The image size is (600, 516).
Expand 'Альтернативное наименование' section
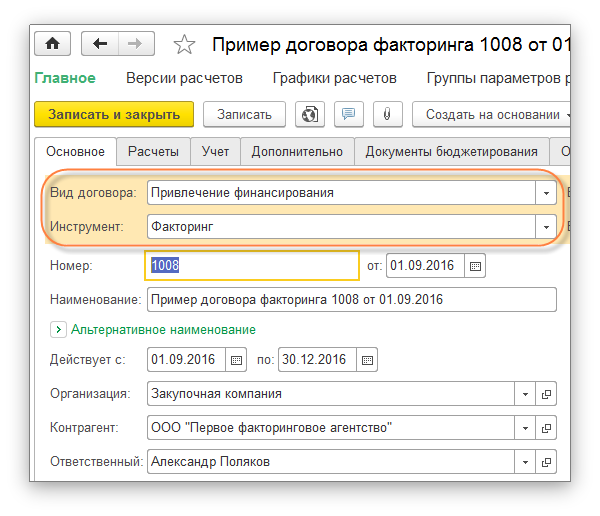point(58,329)
